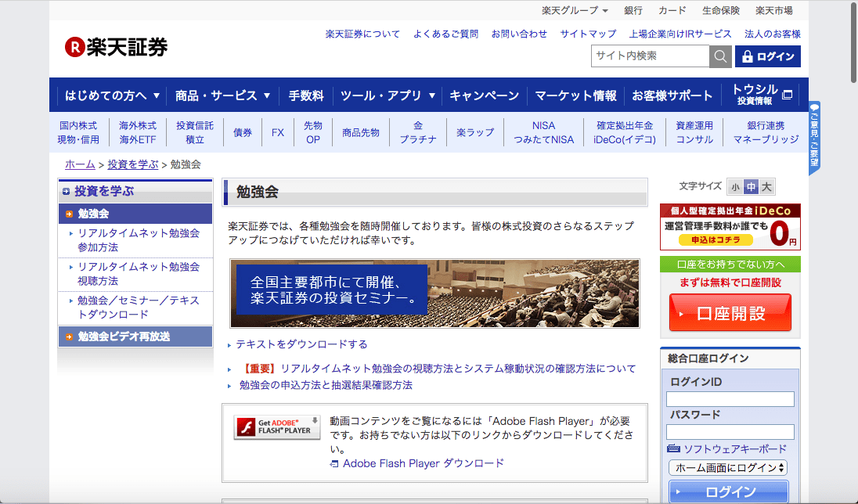Click the iDeCo banner advertisement
This screenshot has height=504, width=858.
click(730, 227)
